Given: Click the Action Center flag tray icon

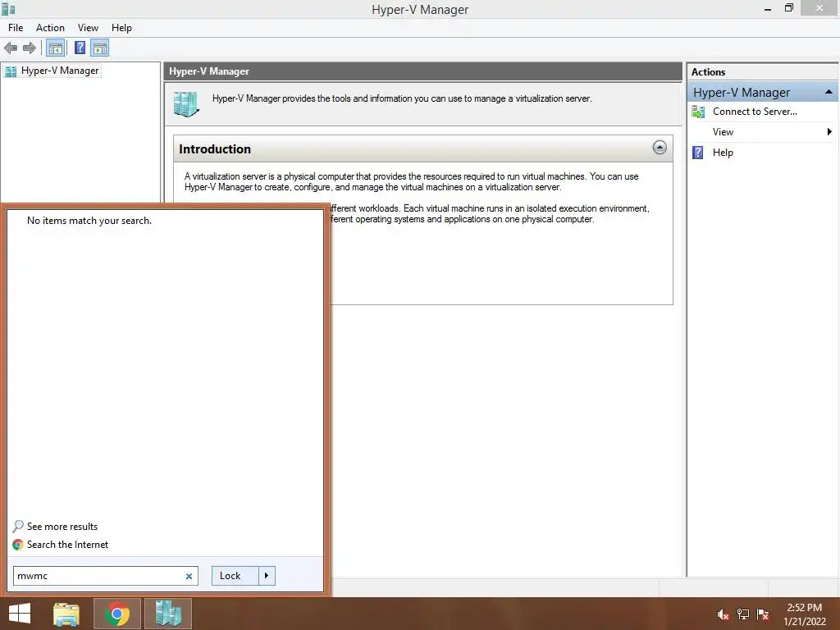Looking at the screenshot, I should click(x=763, y=614).
